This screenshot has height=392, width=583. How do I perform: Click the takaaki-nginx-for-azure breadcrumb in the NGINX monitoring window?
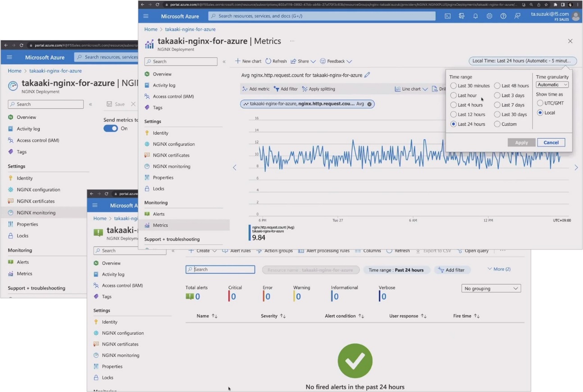(x=55, y=71)
